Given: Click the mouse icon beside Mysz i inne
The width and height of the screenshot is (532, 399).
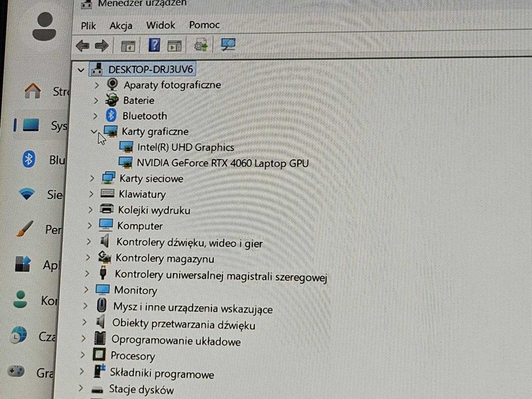Looking at the screenshot, I should 101,305.
